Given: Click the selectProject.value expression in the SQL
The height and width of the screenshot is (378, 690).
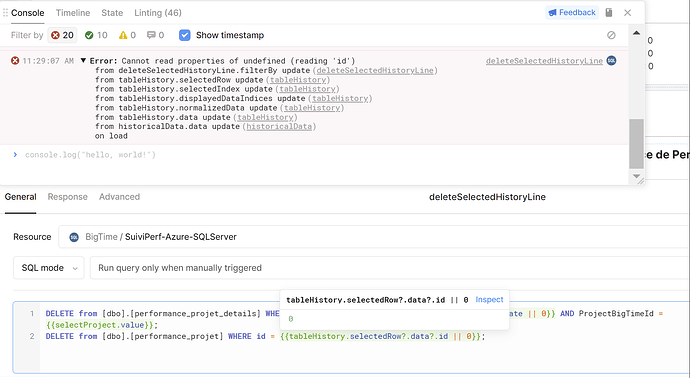Looking at the screenshot, I should coord(101,325).
